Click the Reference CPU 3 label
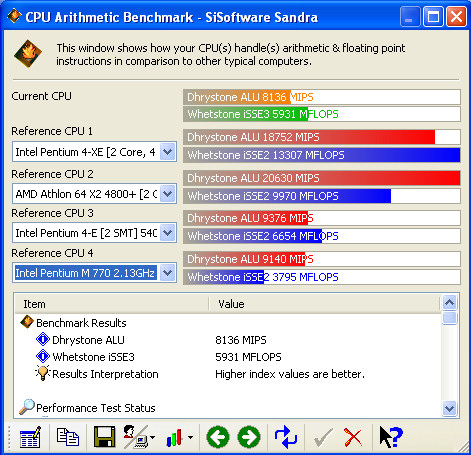The image size is (471, 455). pyautogui.click(x=52, y=213)
